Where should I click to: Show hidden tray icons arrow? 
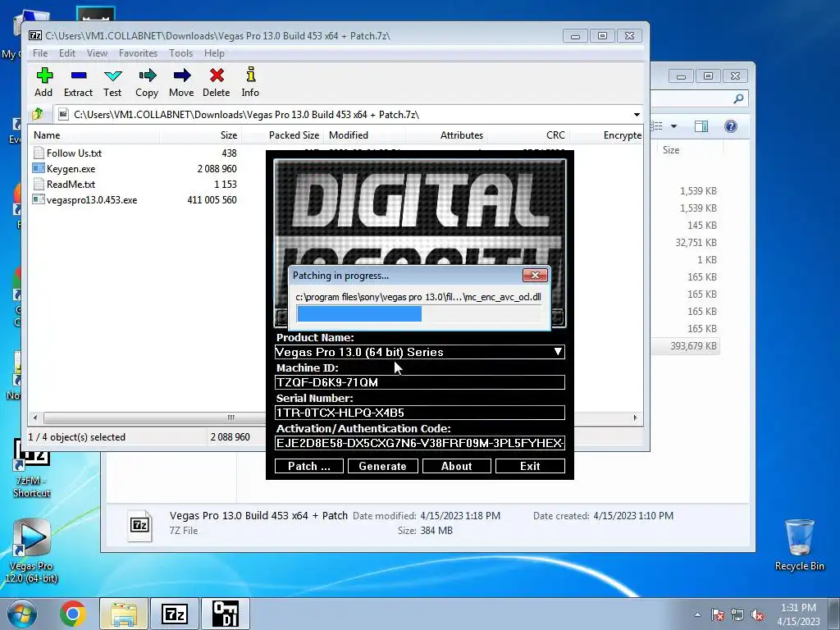697,614
